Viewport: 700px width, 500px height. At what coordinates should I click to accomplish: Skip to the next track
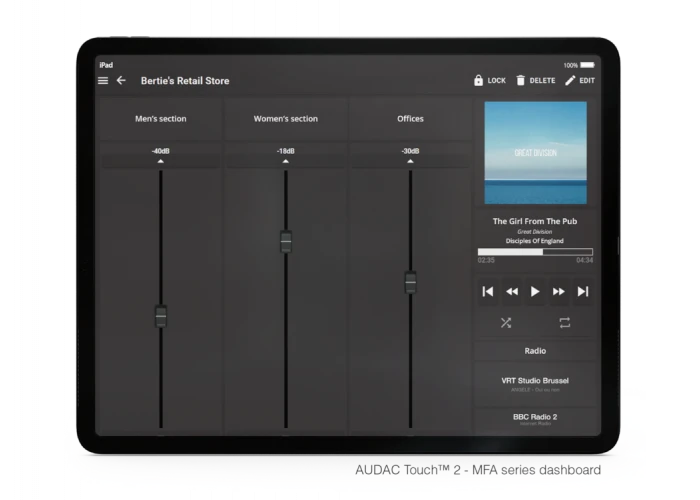[x=583, y=292]
